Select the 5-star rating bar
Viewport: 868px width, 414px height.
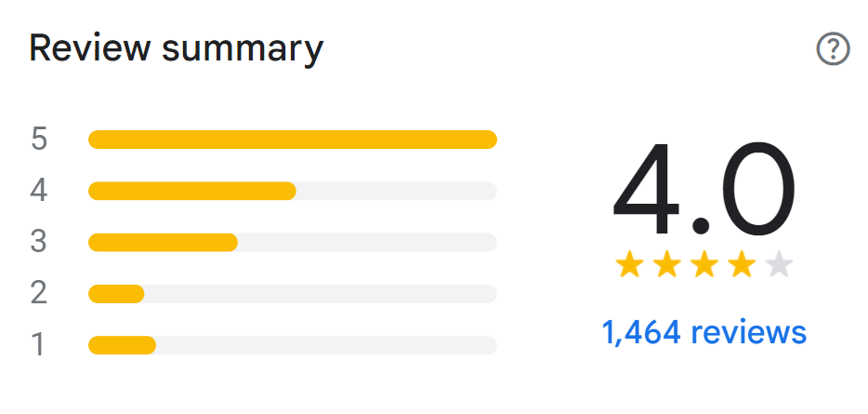[292, 140]
